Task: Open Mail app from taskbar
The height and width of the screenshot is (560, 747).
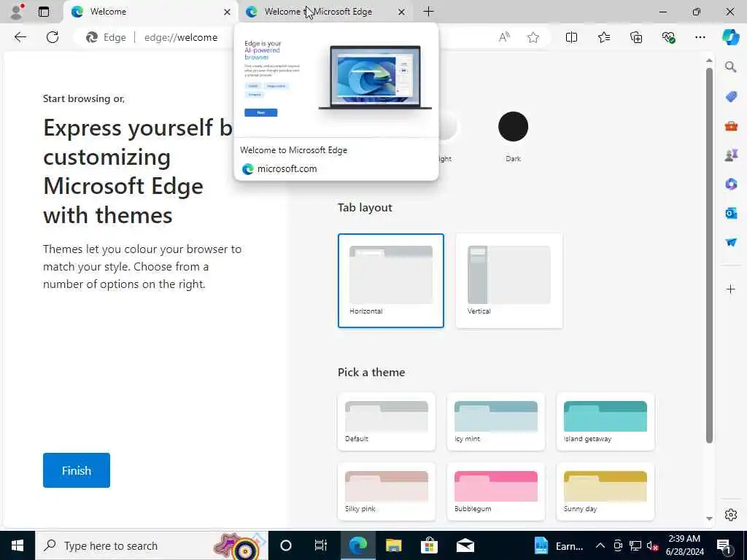Action: coord(465,545)
